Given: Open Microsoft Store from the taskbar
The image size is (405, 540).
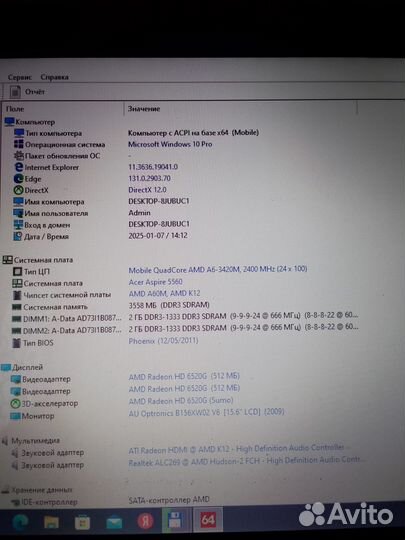Looking at the screenshot, I should coord(83,522).
